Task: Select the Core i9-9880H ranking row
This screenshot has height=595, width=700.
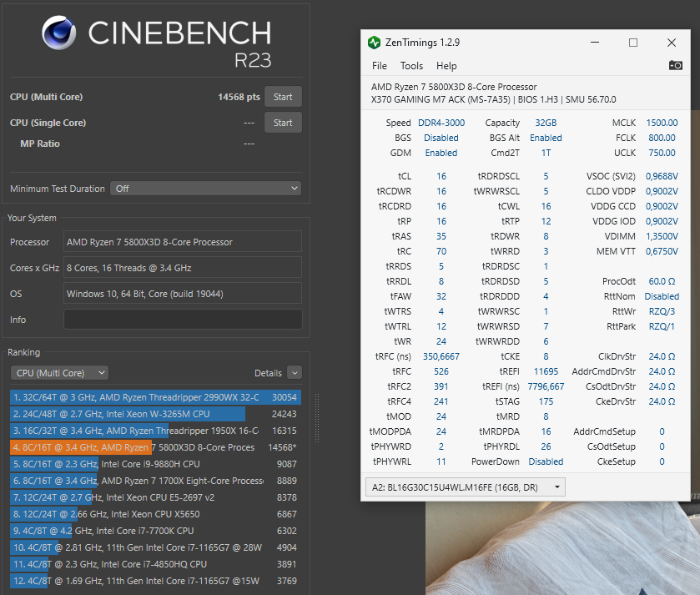Action: [155, 464]
